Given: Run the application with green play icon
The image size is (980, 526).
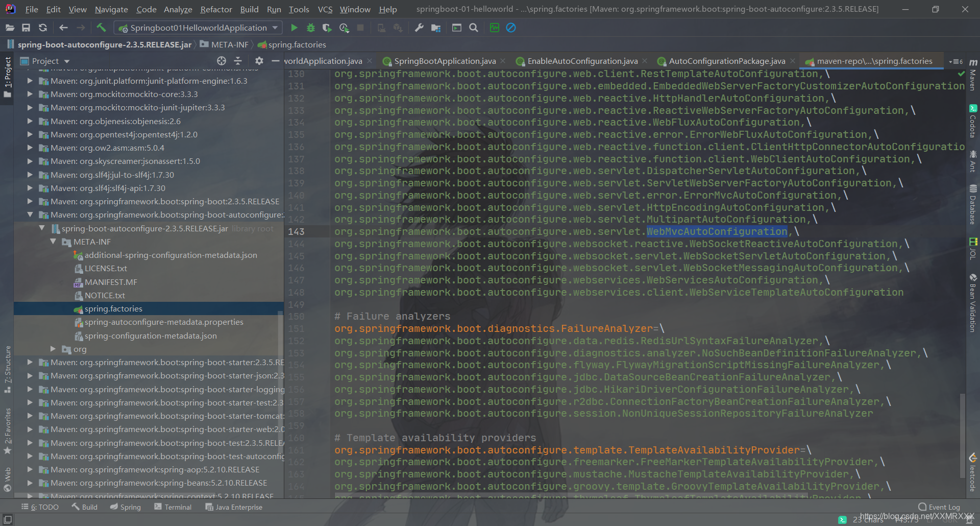Looking at the screenshot, I should tap(294, 28).
